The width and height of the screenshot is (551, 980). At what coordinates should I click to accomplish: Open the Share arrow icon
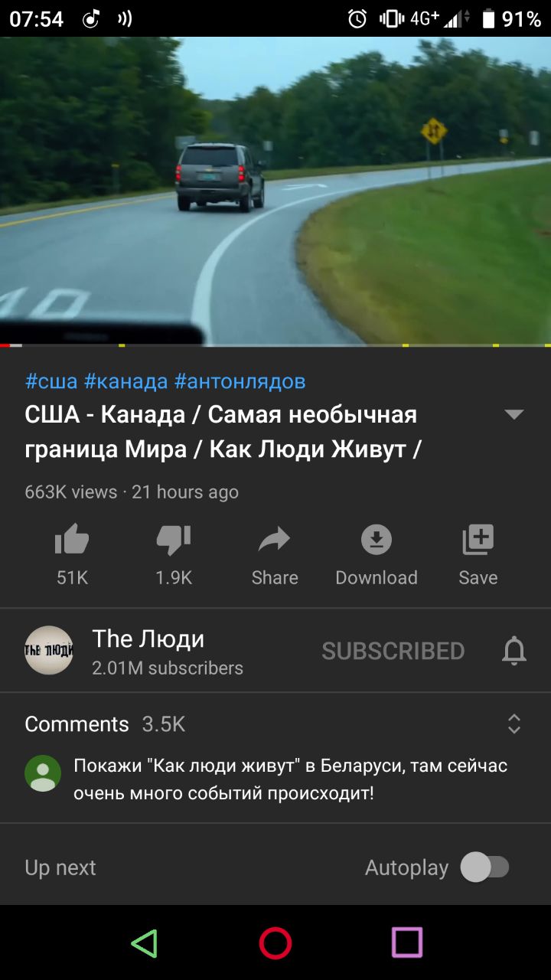[275, 541]
